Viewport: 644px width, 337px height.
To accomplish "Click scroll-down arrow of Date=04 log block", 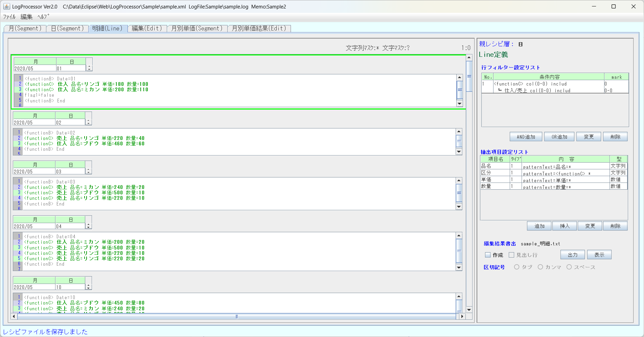I will coord(459,267).
